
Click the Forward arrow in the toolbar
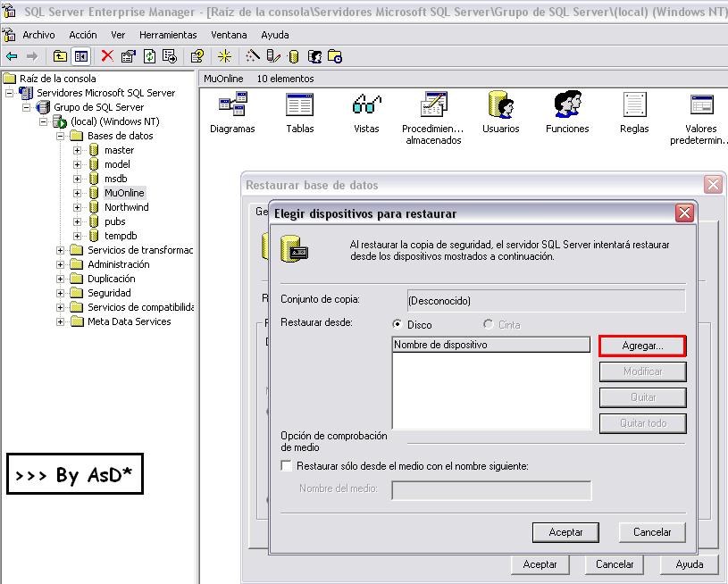click(x=32, y=56)
